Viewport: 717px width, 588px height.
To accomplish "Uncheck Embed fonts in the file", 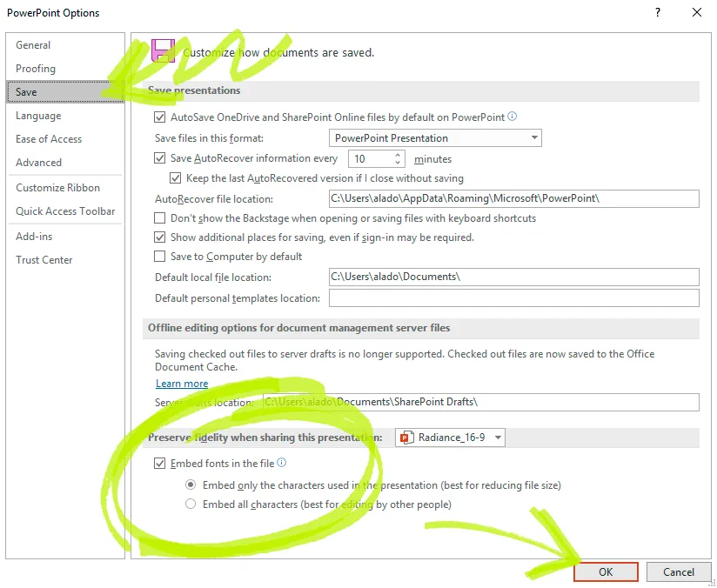I will pos(159,463).
